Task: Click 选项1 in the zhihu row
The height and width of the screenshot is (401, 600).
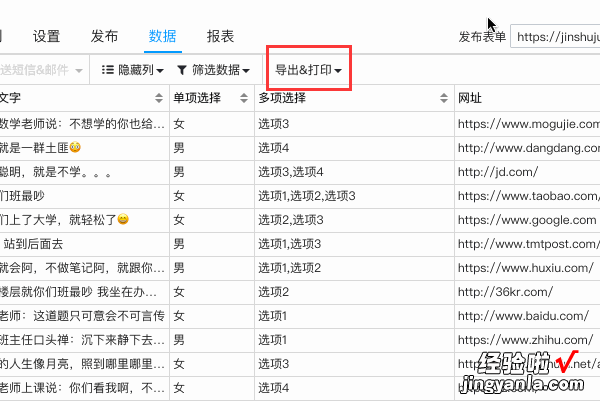Action: point(272,340)
